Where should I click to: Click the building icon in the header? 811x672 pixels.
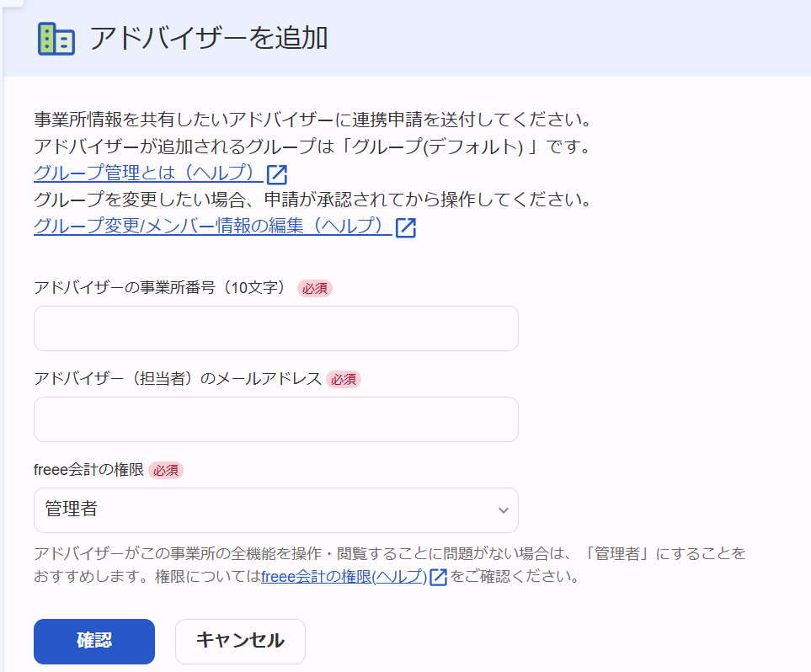tap(56, 39)
